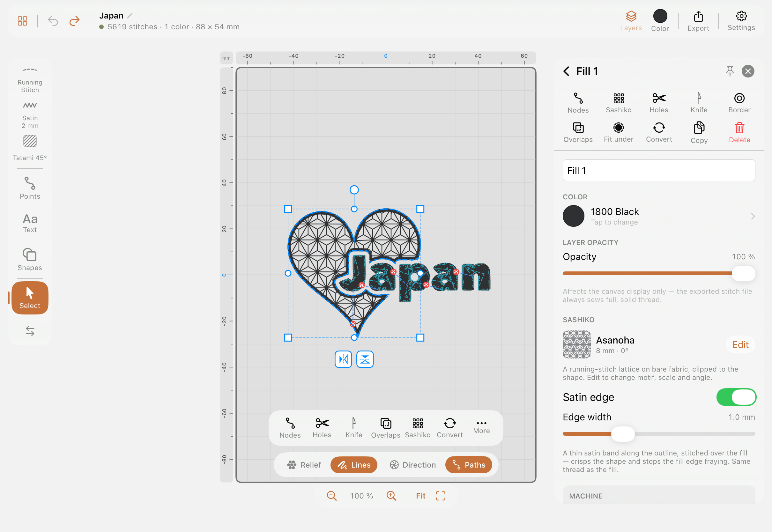This screenshot has width=772, height=532.
Task: Select the Text tool
Action: 30,223
